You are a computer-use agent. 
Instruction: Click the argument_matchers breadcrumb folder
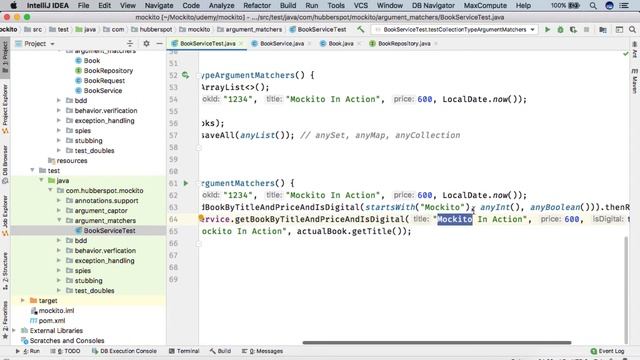point(253,29)
